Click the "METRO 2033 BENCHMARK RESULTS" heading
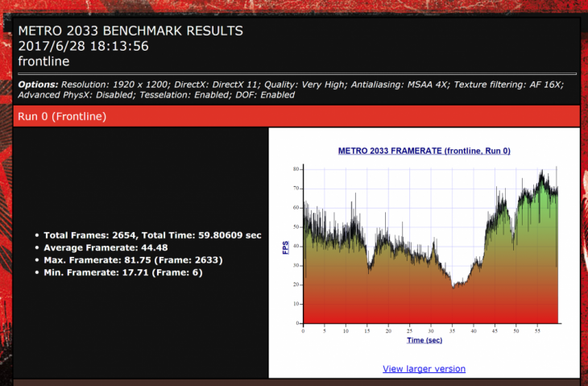 pos(130,31)
